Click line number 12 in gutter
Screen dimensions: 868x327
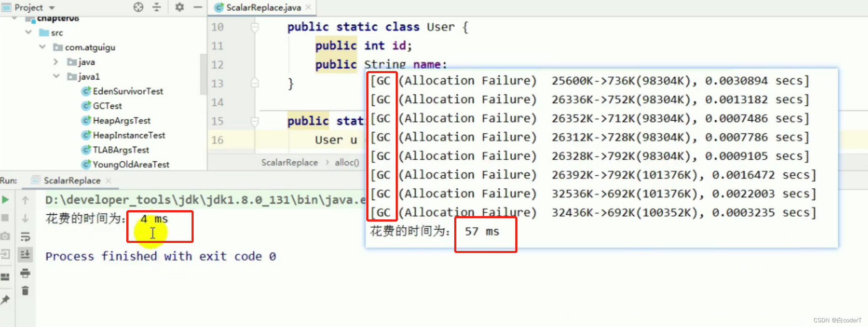pyautogui.click(x=217, y=64)
